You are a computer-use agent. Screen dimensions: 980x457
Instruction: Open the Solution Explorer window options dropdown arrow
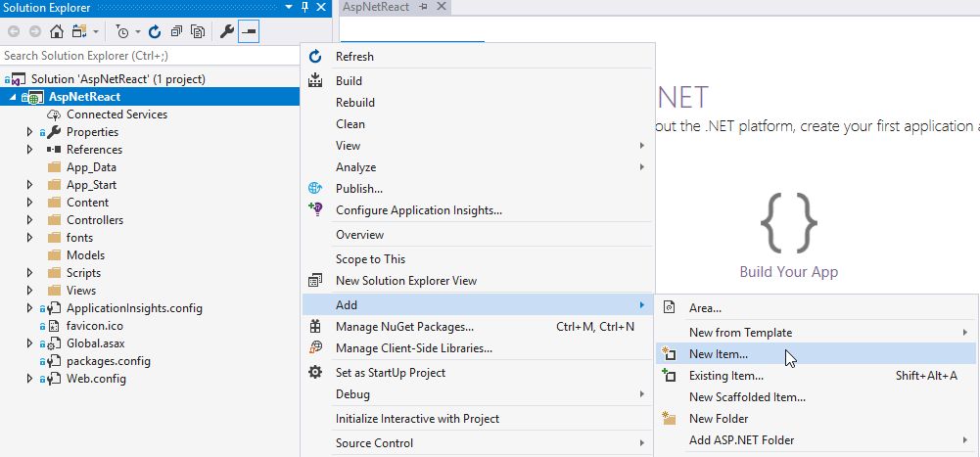pos(289,8)
